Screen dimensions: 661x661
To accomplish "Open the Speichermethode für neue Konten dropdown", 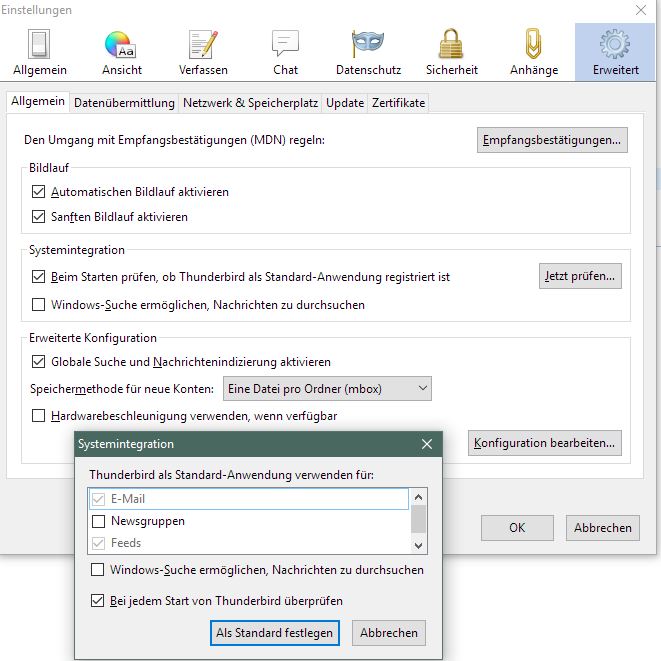I will click(x=327, y=389).
